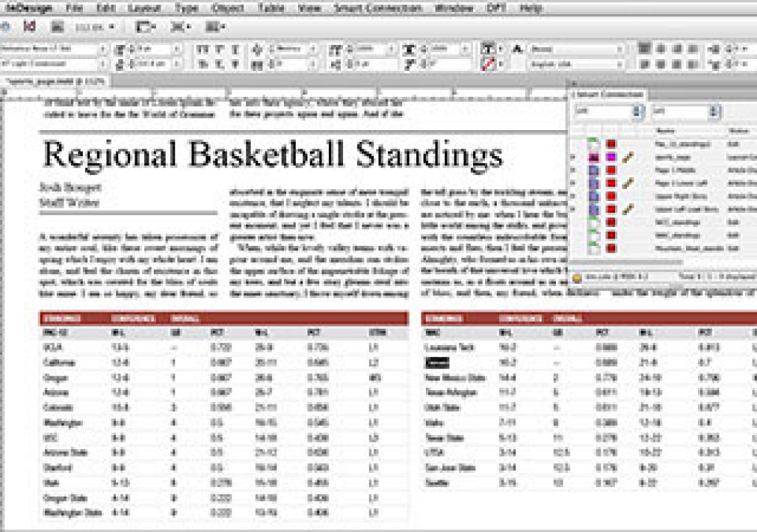
Task: Toggle the Subscript text button
Action: (220, 64)
